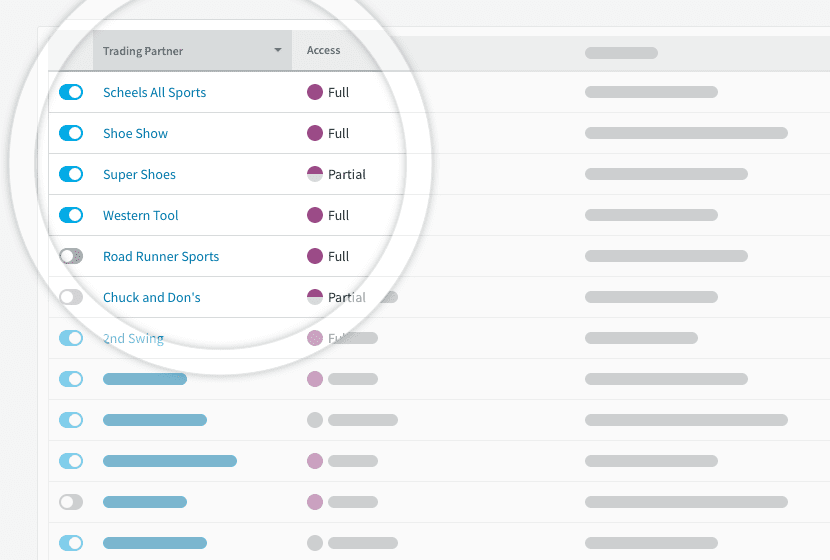The width and height of the screenshot is (830, 560).
Task: Open Road Runner Sports link
Action: click(x=160, y=257)
